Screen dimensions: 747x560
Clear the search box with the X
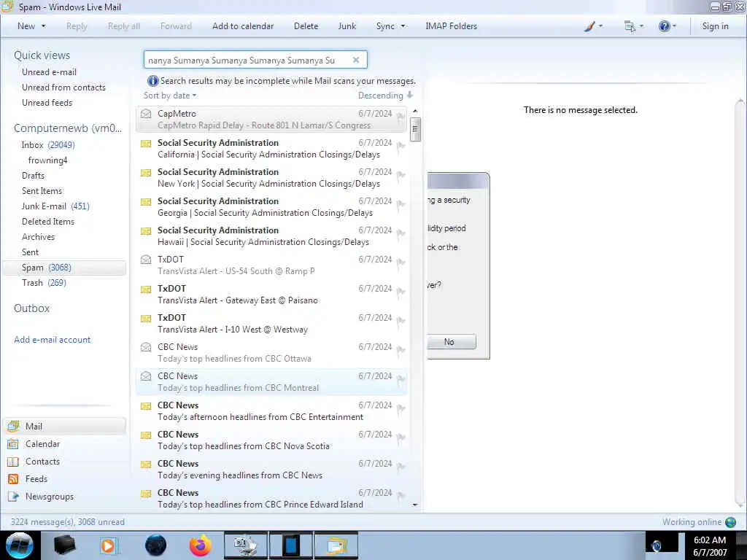(x=356, y=60)
